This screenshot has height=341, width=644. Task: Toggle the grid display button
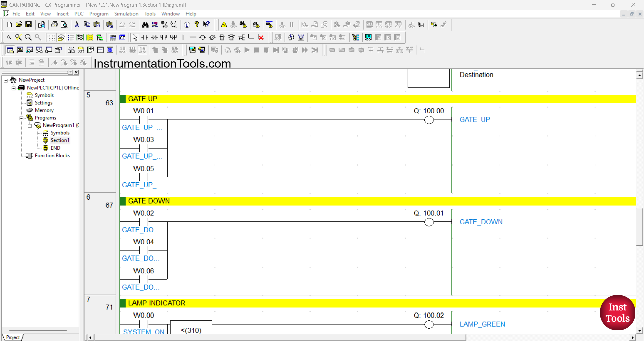click(x=51, y=37)
